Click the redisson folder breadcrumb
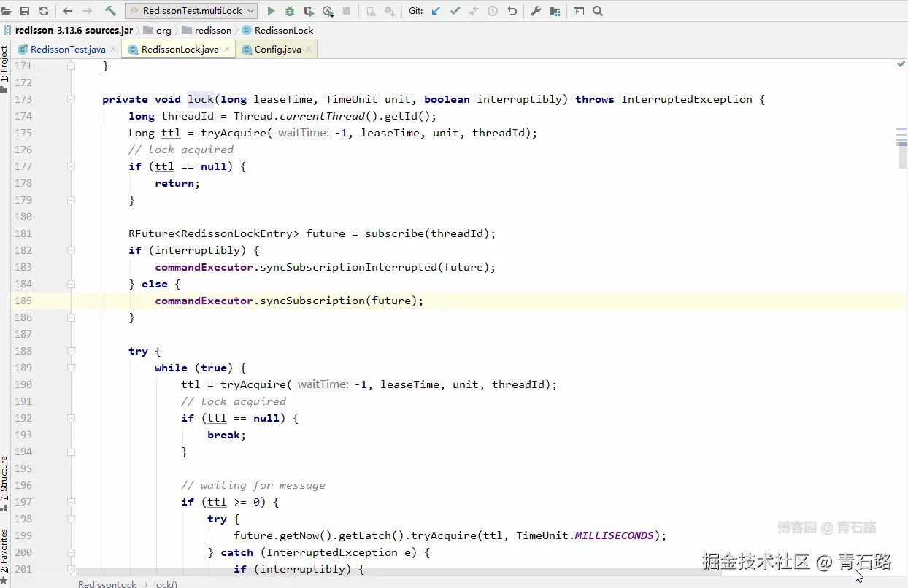The height and width of the screenshot is (588, 908). point(207,31)
